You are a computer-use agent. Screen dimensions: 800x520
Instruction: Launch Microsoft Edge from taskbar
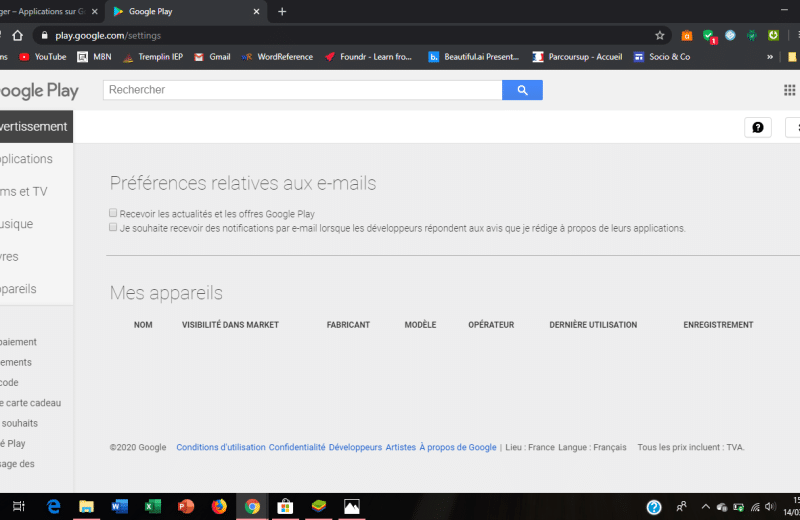pos(54,506)
